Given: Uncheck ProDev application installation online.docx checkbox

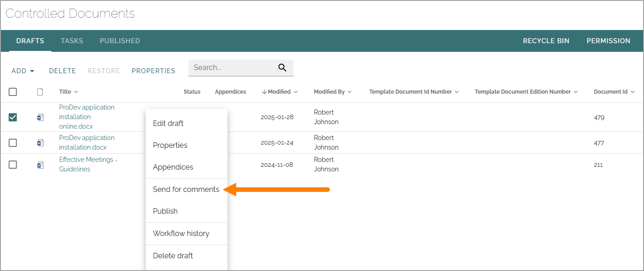Looking at the screenshot, I should point(13,117).
